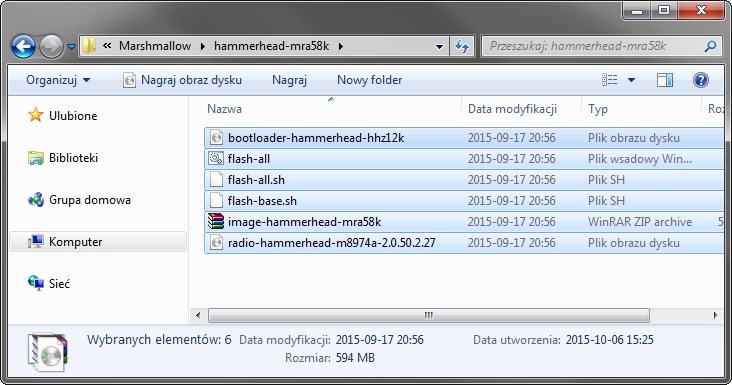Toggle the preview pane button
The width and height of the screenshot is (732, 385).
pyautogui.click(x=665, y=80)
